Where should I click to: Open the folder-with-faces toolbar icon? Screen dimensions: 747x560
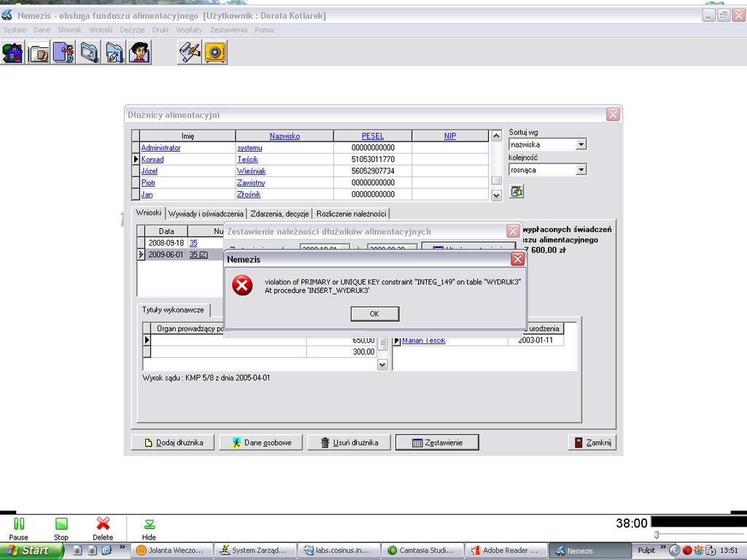pyautogui.click(x=39, y=52)
